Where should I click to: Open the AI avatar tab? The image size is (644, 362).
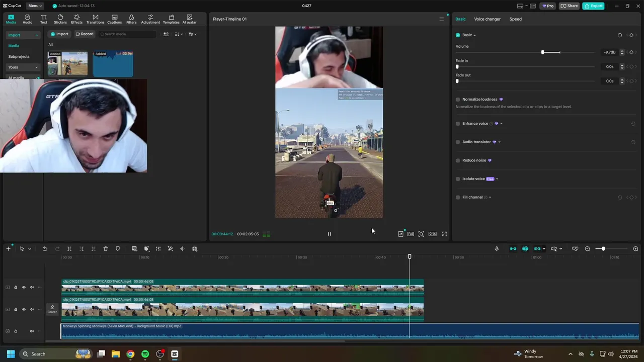(189, 19)
